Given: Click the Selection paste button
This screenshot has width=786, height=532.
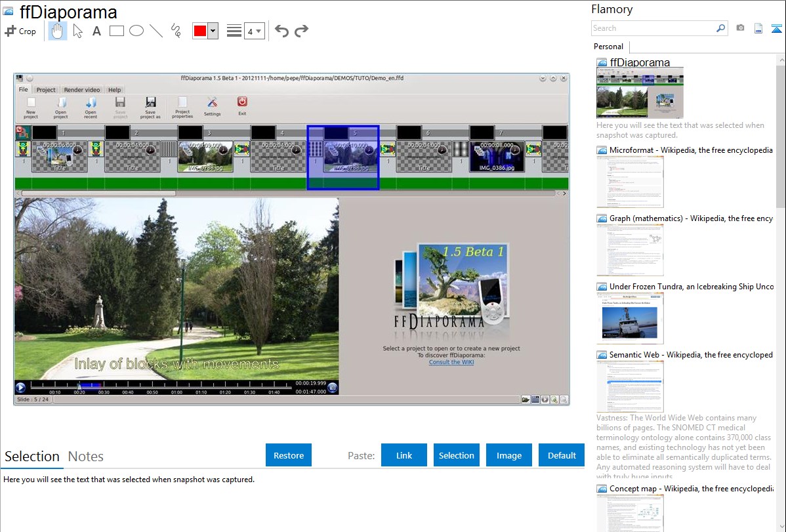Looking at the screenshot, I should click(456, 455).
